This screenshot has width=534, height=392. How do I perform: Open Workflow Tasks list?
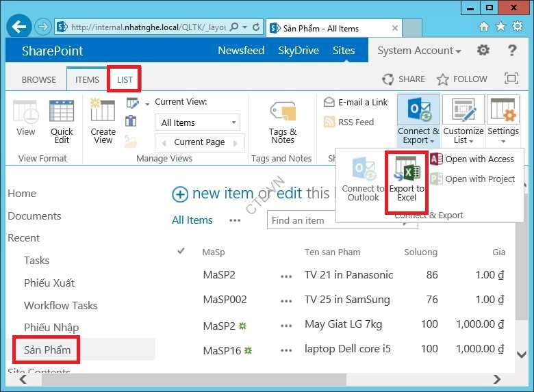tap(61, 305)
